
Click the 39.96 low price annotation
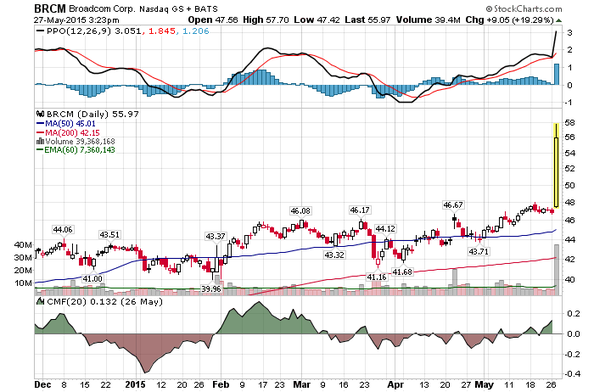coord(211,289)
